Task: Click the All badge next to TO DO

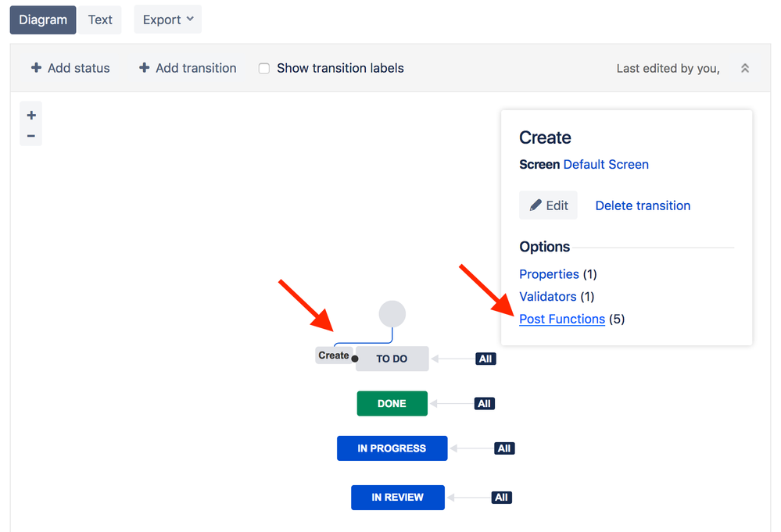Action: (x=485, y=359)
